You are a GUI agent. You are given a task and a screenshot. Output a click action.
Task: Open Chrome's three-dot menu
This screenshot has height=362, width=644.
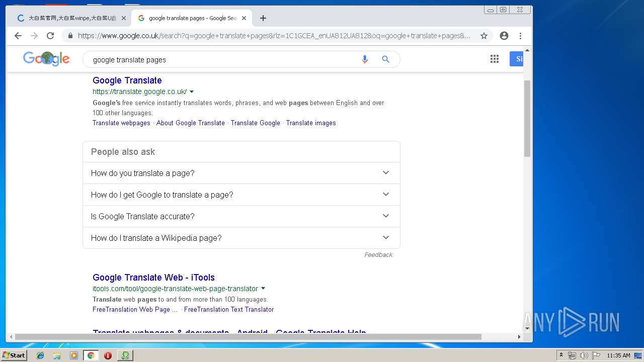click(x=520, y=36)
